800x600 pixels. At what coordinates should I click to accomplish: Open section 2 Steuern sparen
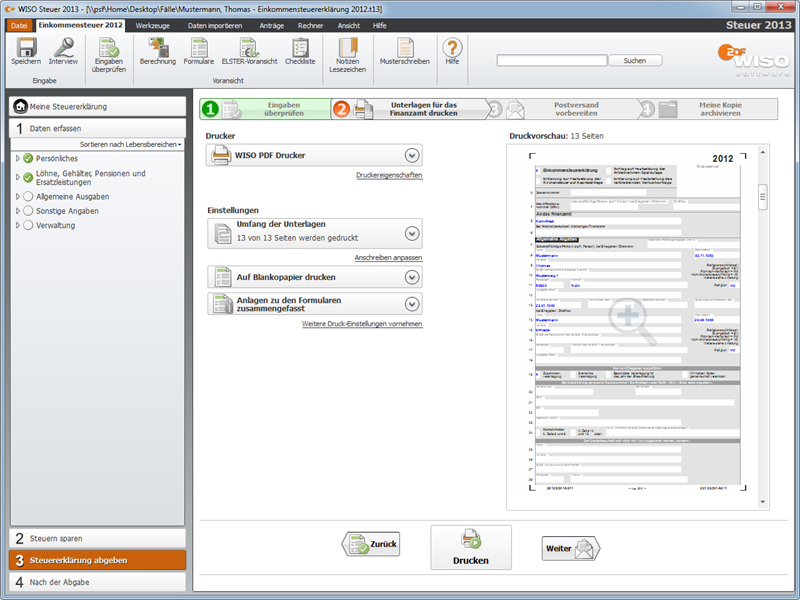[x=97, y=538]
